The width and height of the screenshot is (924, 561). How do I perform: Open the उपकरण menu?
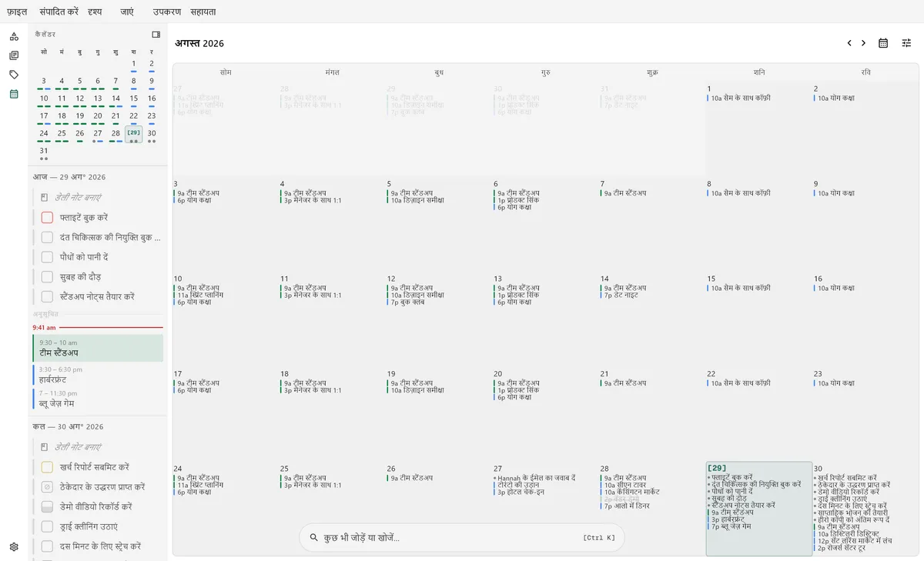[x=167, y=12]
